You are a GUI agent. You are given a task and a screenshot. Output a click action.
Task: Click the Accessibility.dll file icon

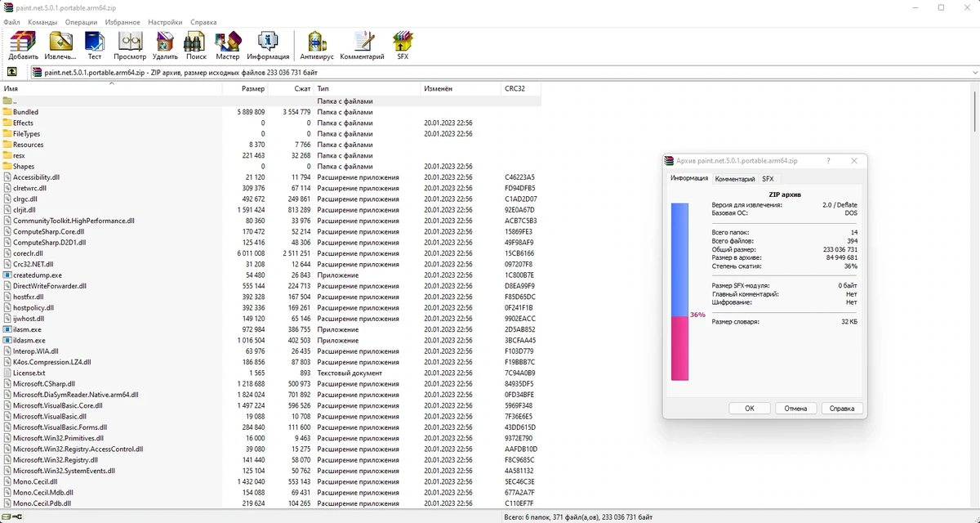pos(7,177)
